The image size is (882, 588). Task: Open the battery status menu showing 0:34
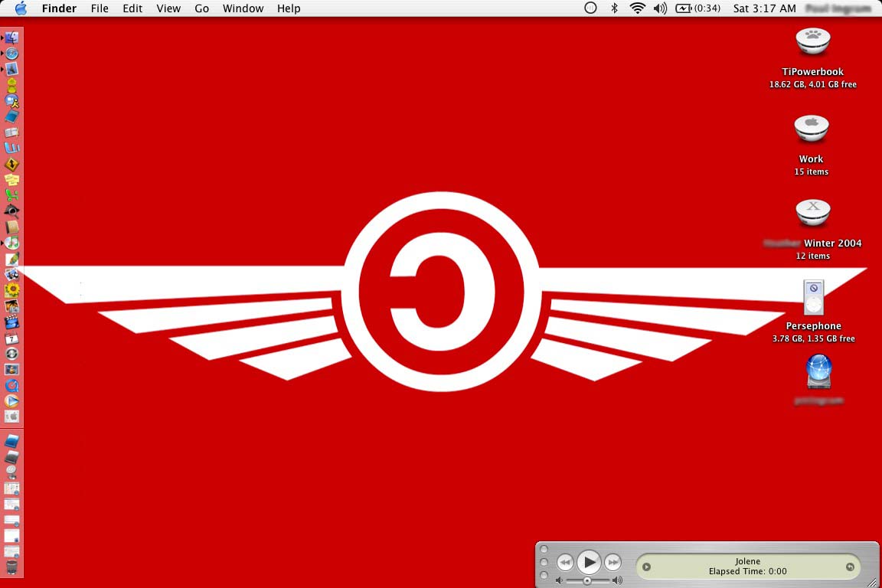tap(697, 8)
